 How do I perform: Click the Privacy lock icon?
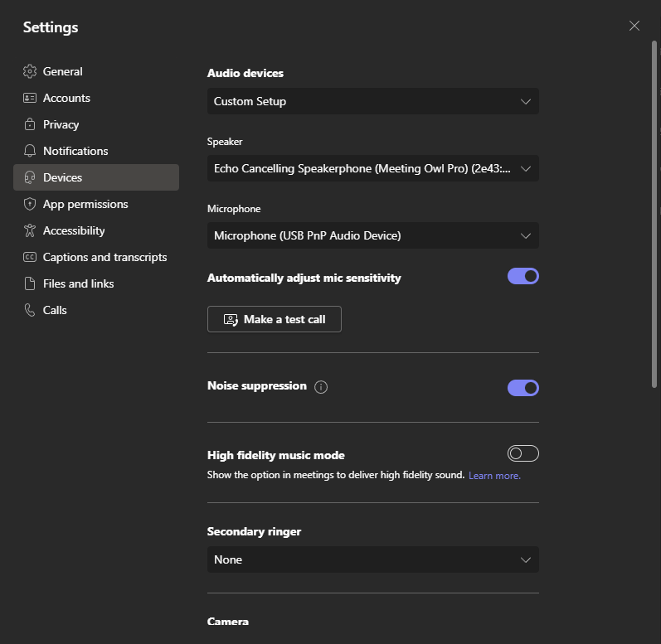point(30,124)
